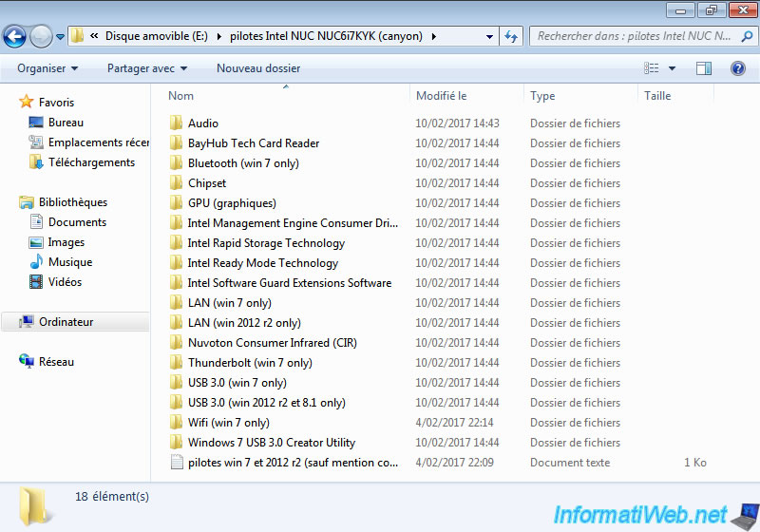Select the Chipset folder icon
Screen dimensions: 760x532
coord(177,182)
